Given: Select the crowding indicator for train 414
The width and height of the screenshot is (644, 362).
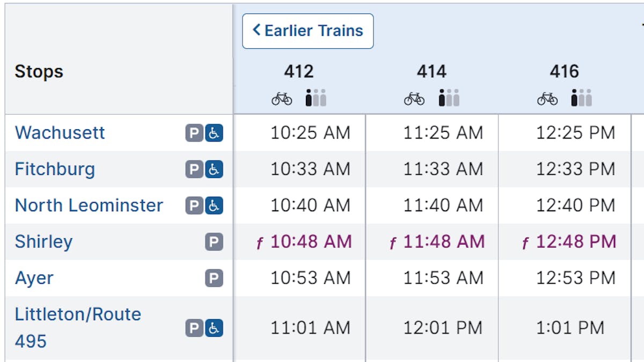Looking at the screenshot, I should [447, 98].
